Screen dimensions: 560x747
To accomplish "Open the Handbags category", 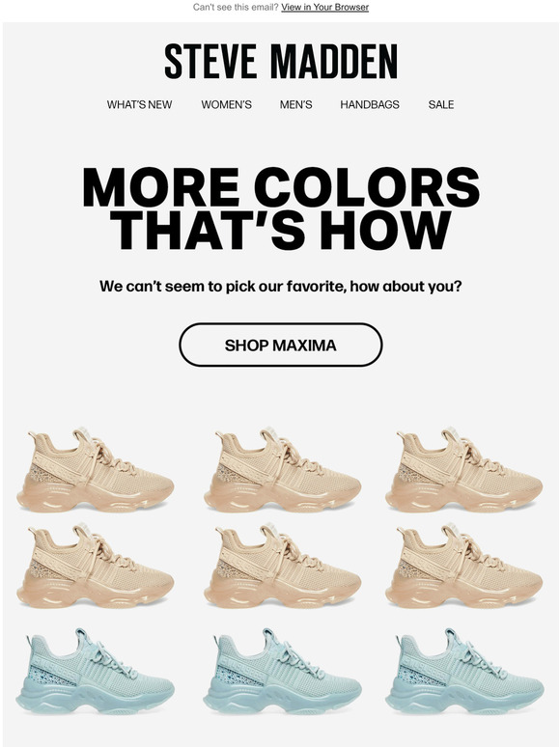I will tap(370, 105).
